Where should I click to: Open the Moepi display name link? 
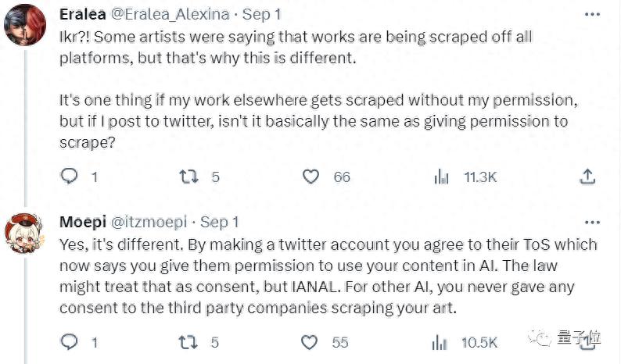[x=83, y=223]
